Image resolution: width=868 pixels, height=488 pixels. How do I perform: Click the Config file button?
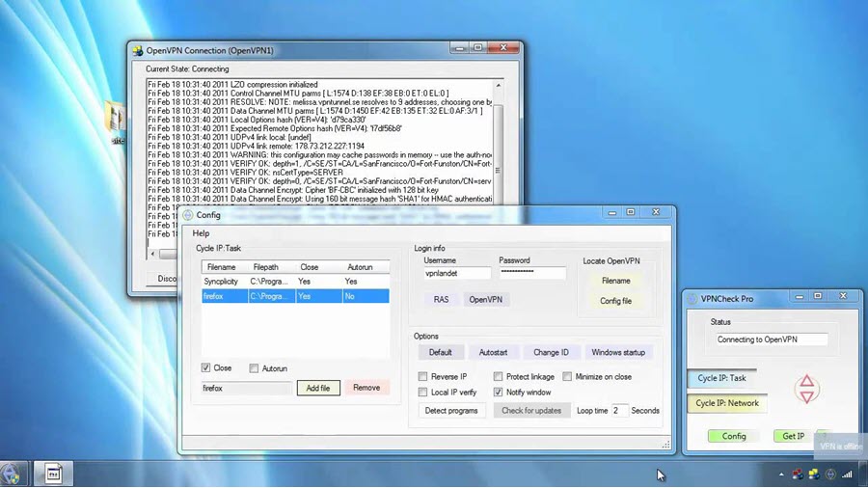pos(615,301)
